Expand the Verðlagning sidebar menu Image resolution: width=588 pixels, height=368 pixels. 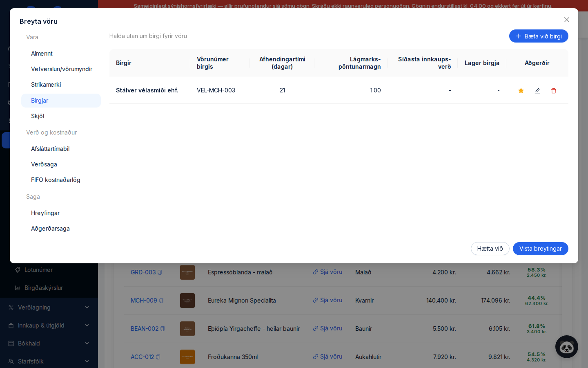tap(49, 307)
